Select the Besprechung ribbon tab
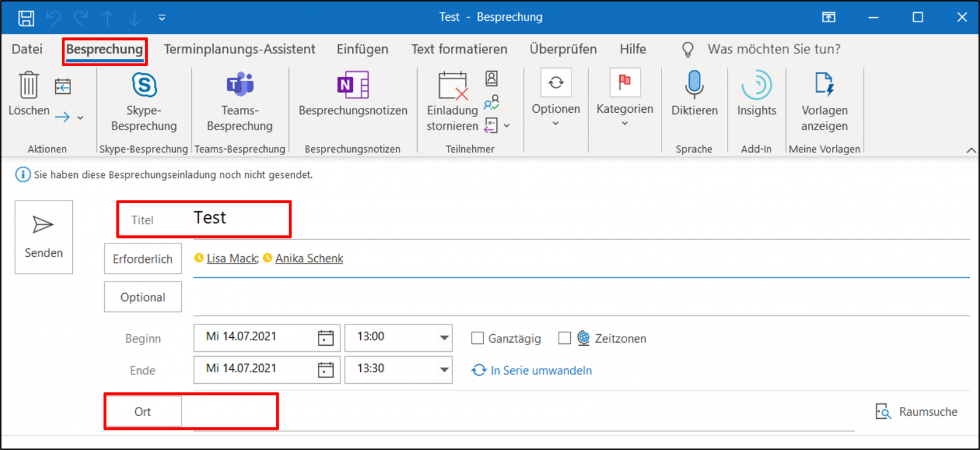The image size is (980, 450). (105, 49)
